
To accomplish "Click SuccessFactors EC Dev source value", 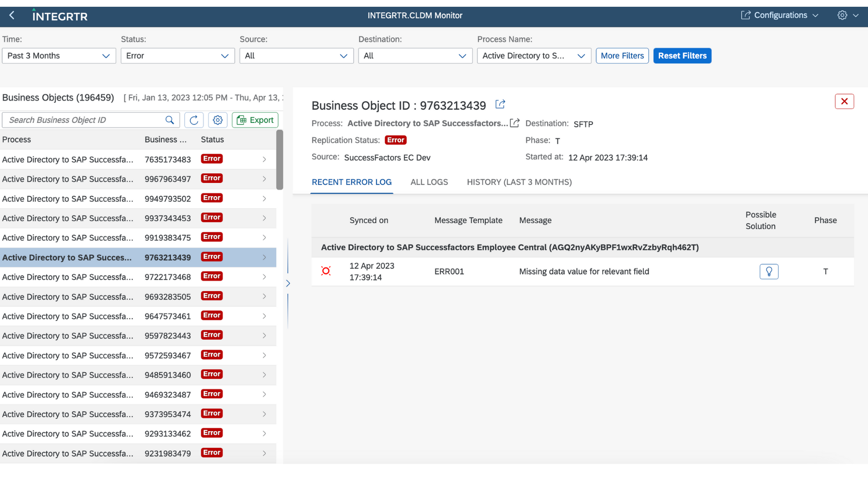I will [387, 158].
